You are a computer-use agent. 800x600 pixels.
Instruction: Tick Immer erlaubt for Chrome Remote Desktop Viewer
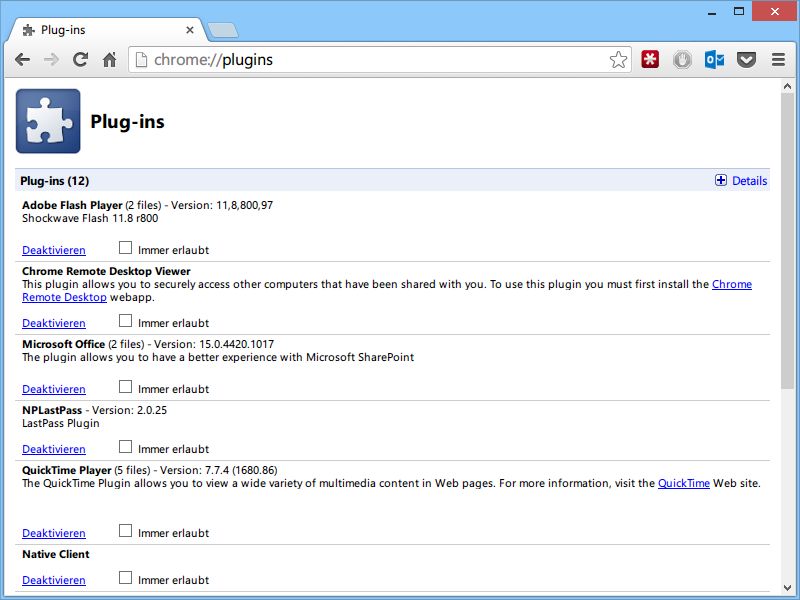(x=125, y=320)
